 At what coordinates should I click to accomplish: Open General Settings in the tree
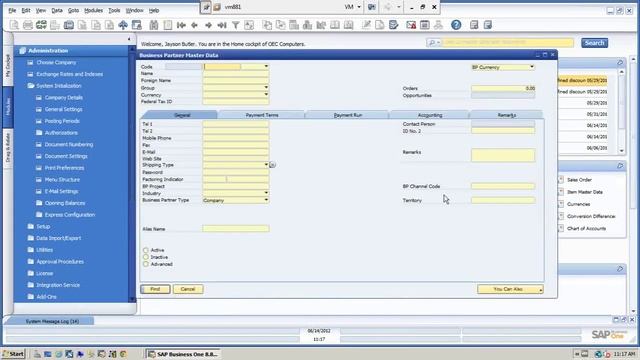[64, 109]
